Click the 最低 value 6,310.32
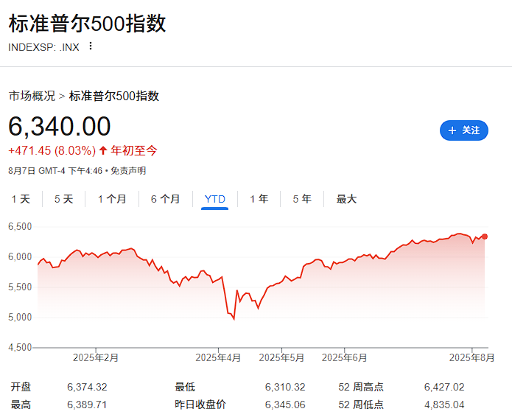The height and width of the screenshot is (420, 512). (285, 387)
